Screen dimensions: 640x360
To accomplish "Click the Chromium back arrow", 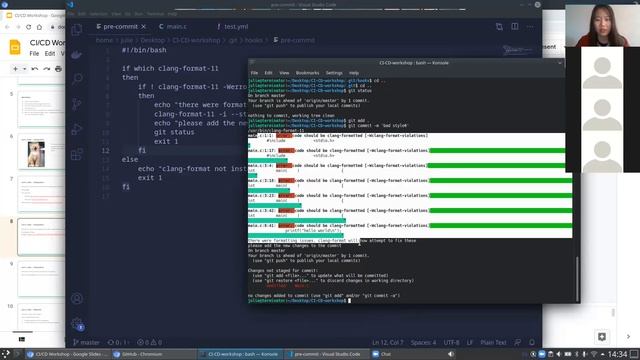I will 7,27.
